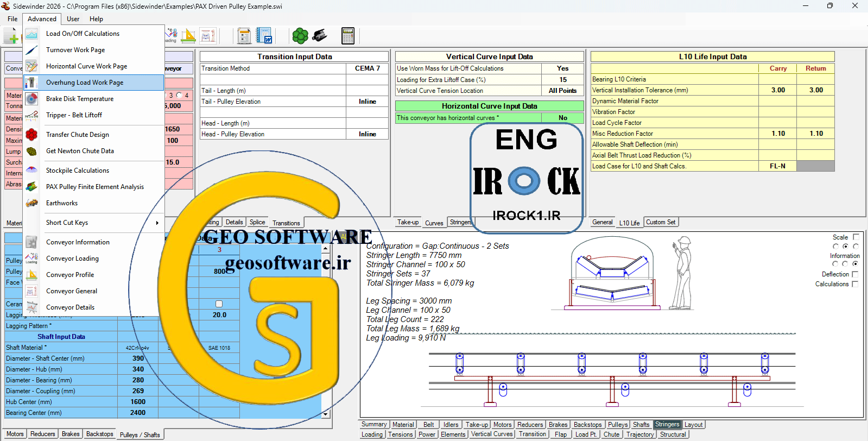Tick the Deflection checkbox

click(x=855, y=274)
